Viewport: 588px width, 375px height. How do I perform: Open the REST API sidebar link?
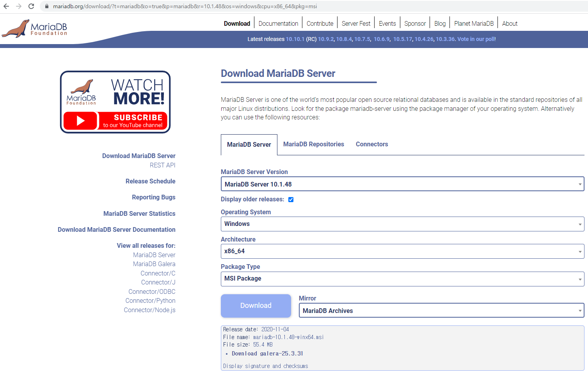point(163,165)
